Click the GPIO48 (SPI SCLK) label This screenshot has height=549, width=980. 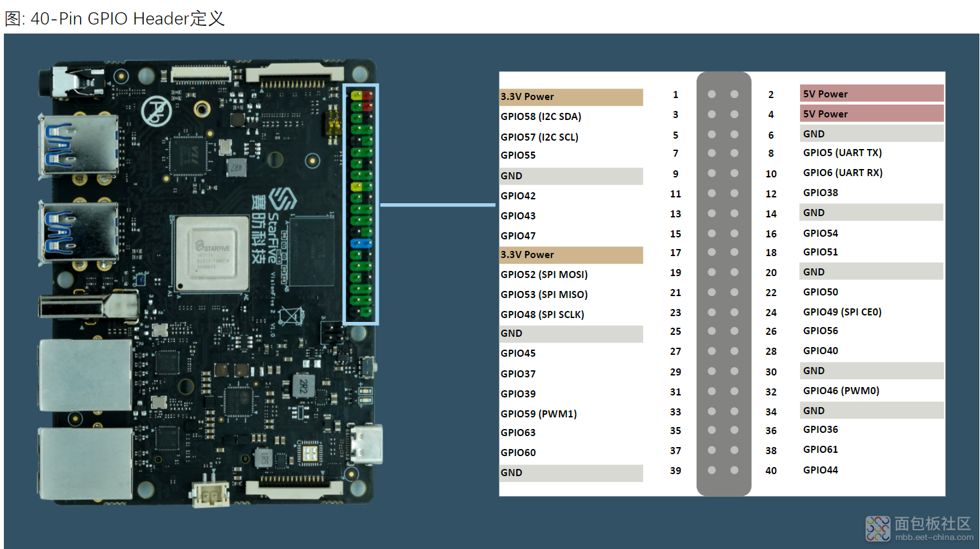click(542, 315)
